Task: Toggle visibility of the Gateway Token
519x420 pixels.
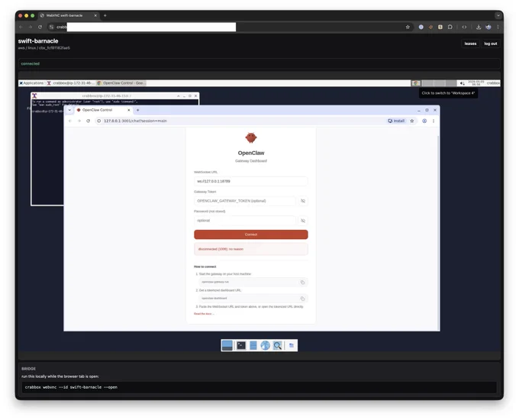Action: pyautogui.click(x=303, y=201)
